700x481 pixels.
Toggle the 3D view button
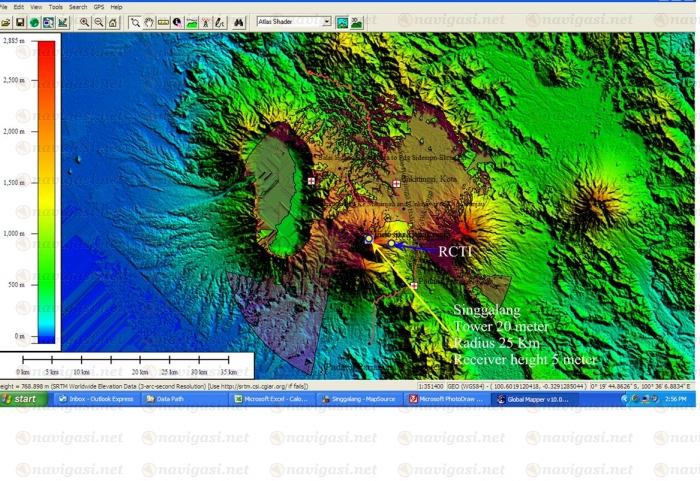tap(357, 21)
